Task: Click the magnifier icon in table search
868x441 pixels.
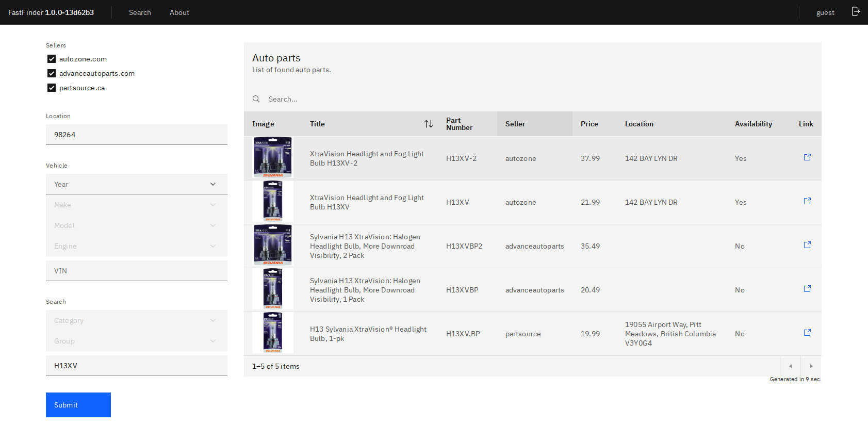Action: pyautogui.click(x=256, y=99)
